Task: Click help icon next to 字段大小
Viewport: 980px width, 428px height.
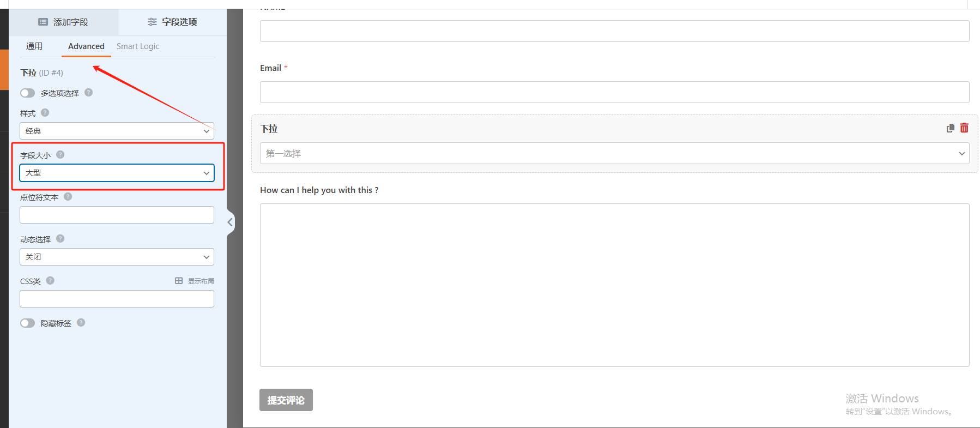Action: [x=61, y=155]
